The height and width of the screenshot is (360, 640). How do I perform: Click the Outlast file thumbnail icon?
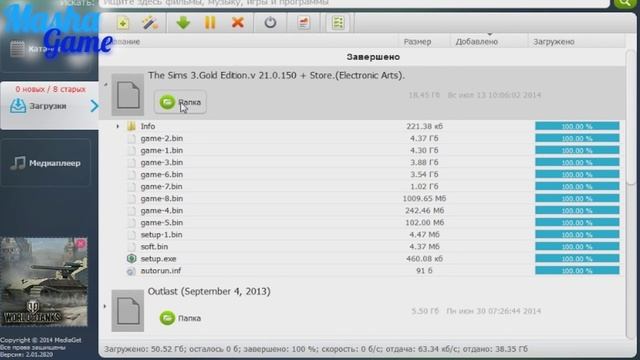[128, 311]
